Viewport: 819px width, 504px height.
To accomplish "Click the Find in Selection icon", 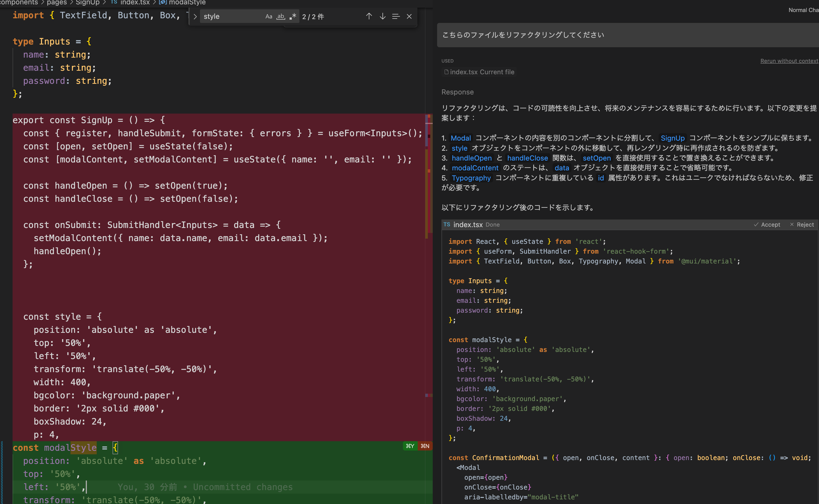I will coord(396,16).
